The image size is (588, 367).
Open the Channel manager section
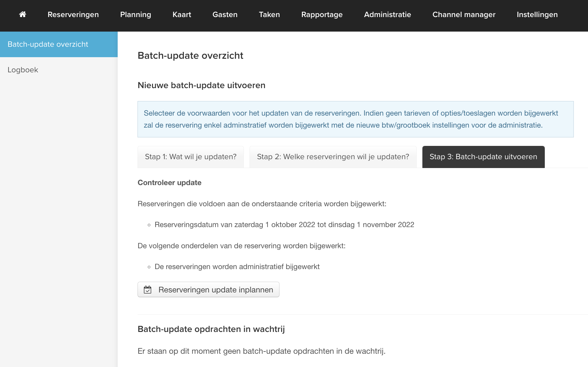pyautogui.click(x=464, y=15)
